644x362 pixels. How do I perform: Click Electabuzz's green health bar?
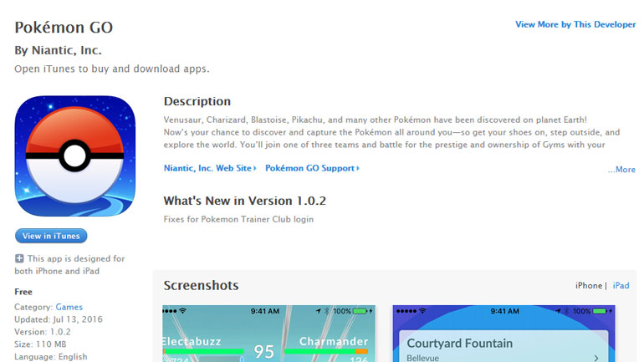point(203,352)
